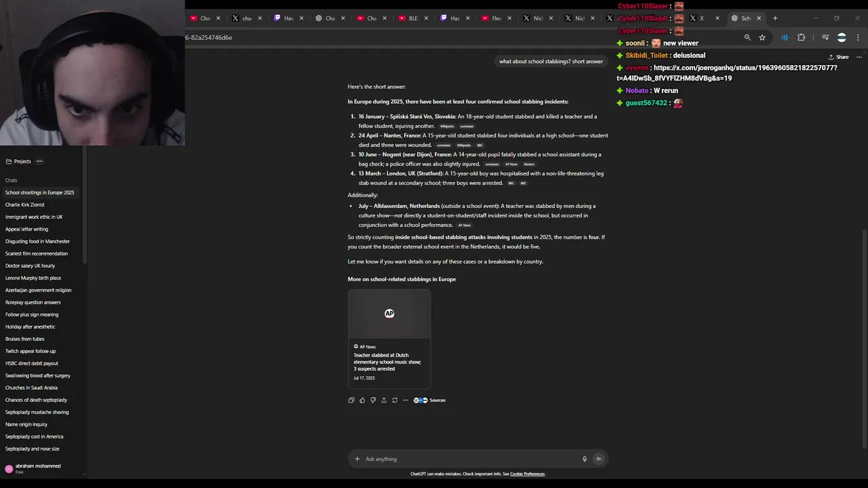The height and width of the screenshot is (488, 868).
Task: Give the response a thumbs up
Action: (362, 400)
